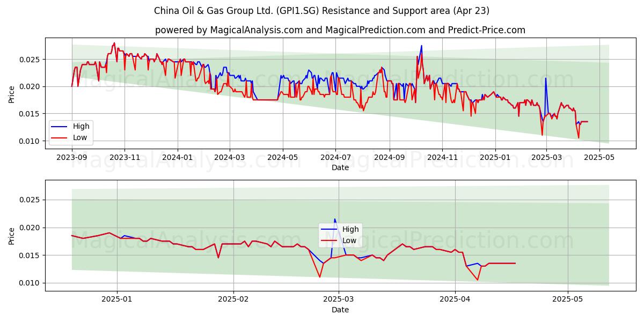Click the 2024-03 tick label
Image resolution: width=644 pixels, height=322 pixels.
click(230, 157)
